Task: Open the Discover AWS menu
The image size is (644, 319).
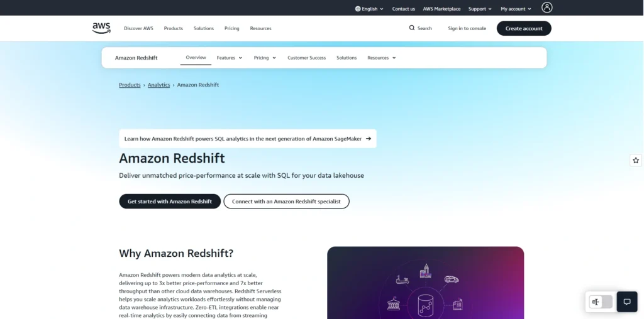Action: click(138, 28)
